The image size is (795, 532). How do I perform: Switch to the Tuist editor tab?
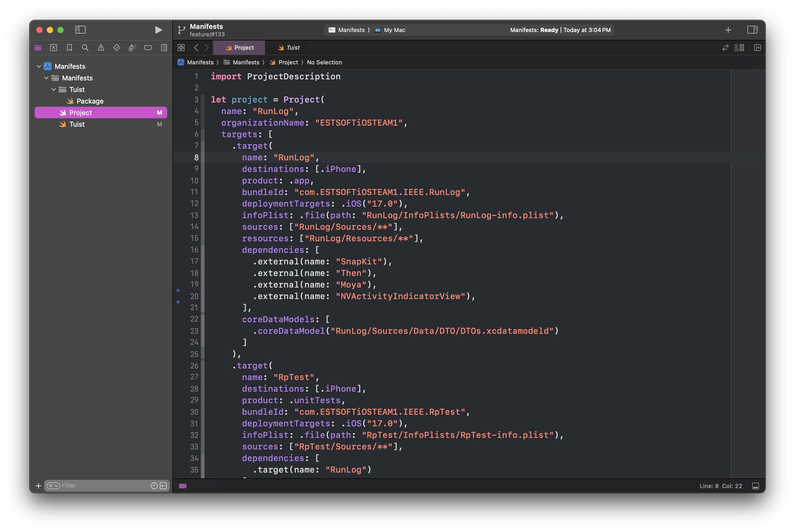coord(289,48)
